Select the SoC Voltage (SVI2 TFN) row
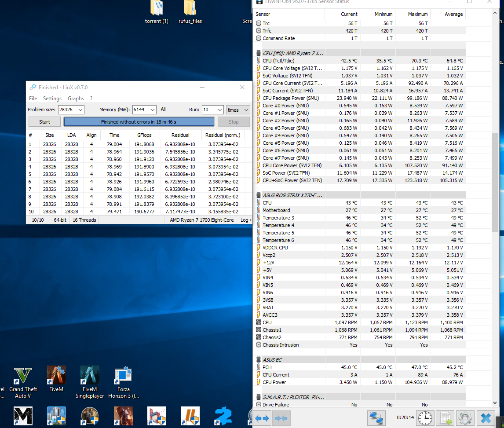504x428 pixels. click(x=359, y=76)
